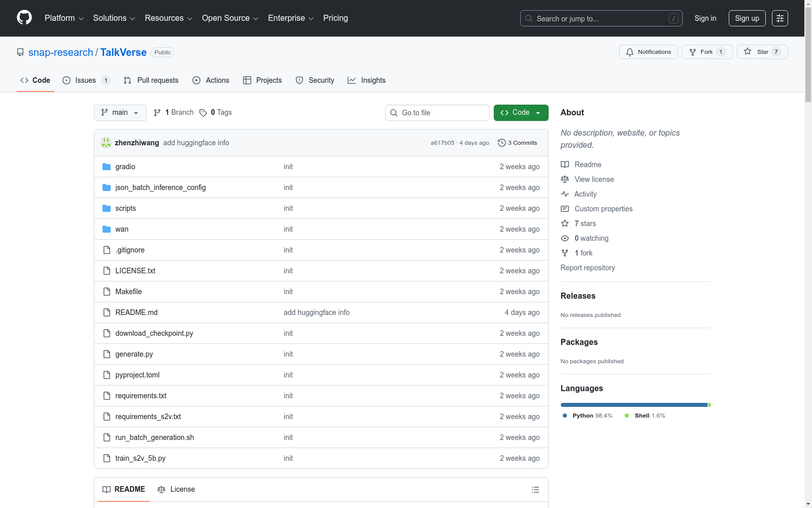Click the Sign in link

[x=705, y=18]
